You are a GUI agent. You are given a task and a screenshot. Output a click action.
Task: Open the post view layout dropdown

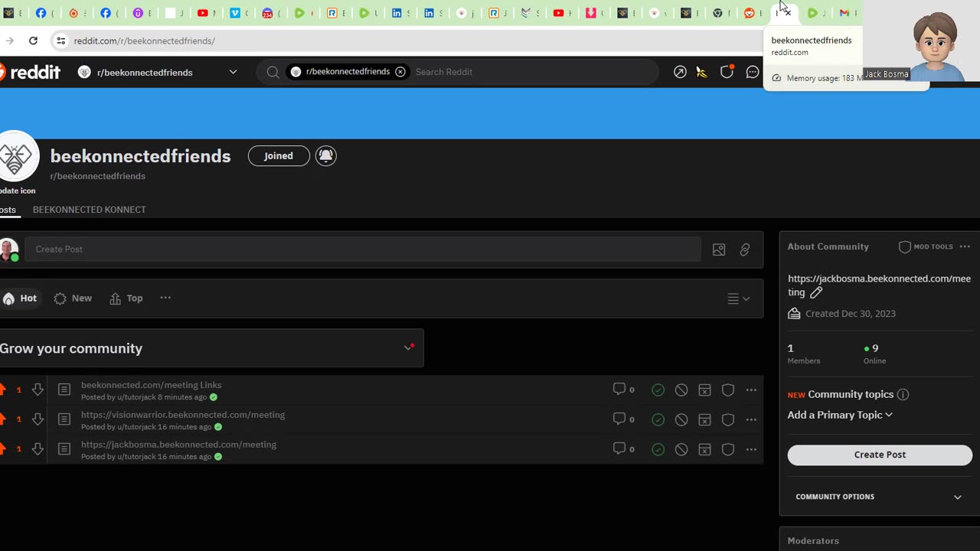(x=738, y=298)
